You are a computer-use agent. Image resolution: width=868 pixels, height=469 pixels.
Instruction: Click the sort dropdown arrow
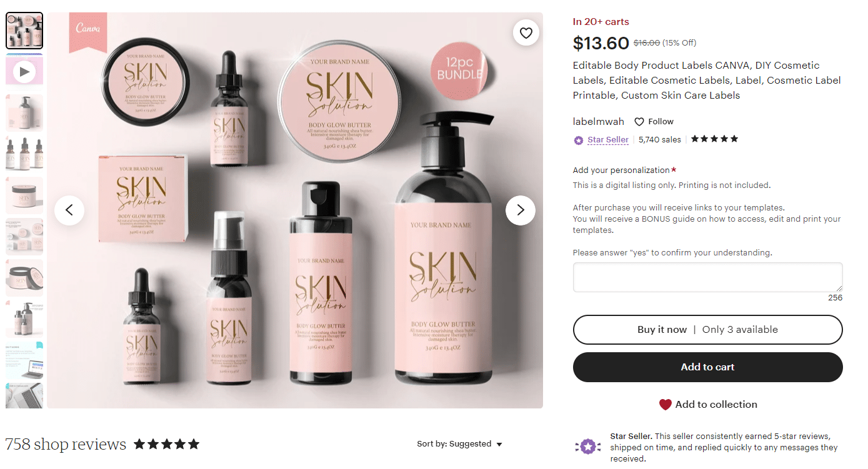point(499,445)
